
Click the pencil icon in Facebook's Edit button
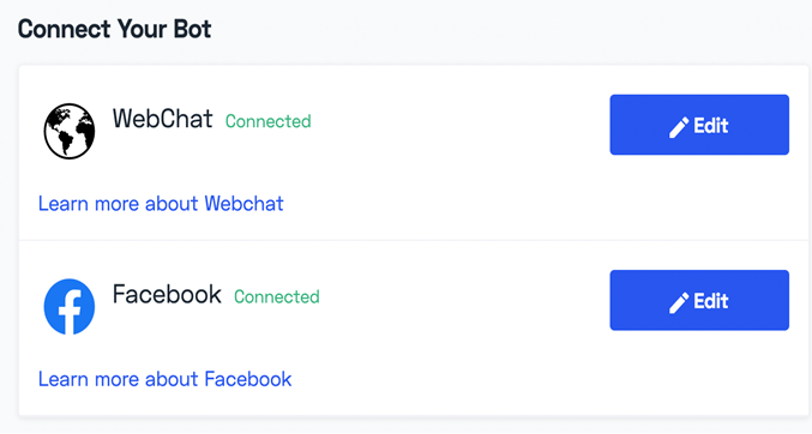pyautogui.click(x=678, y=302)
